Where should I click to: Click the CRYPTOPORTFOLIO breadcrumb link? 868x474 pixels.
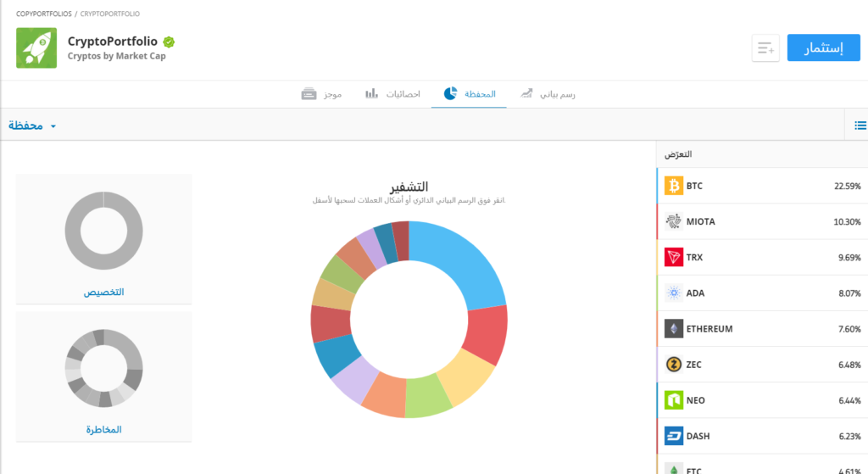pos(109,14)
